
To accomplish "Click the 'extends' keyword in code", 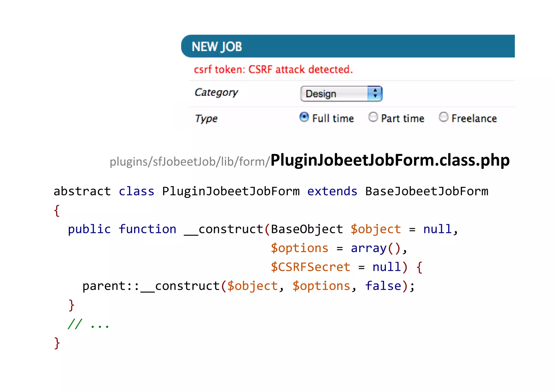I will tap(332, 191).
